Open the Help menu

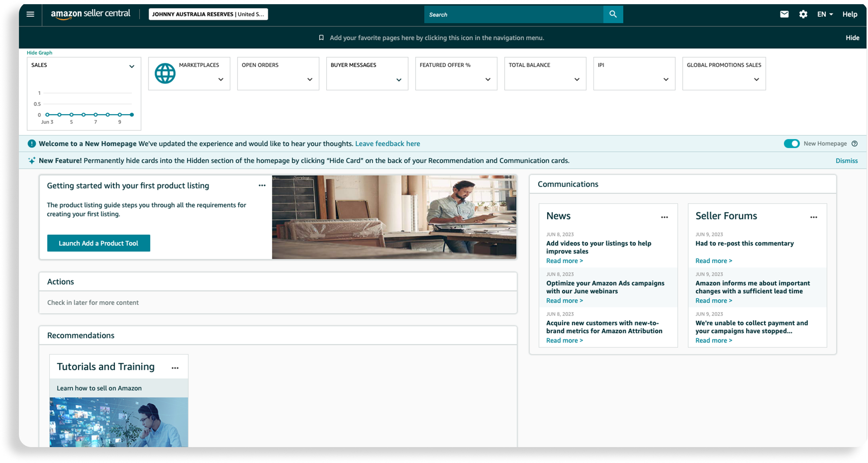click(x=850, y=14)
